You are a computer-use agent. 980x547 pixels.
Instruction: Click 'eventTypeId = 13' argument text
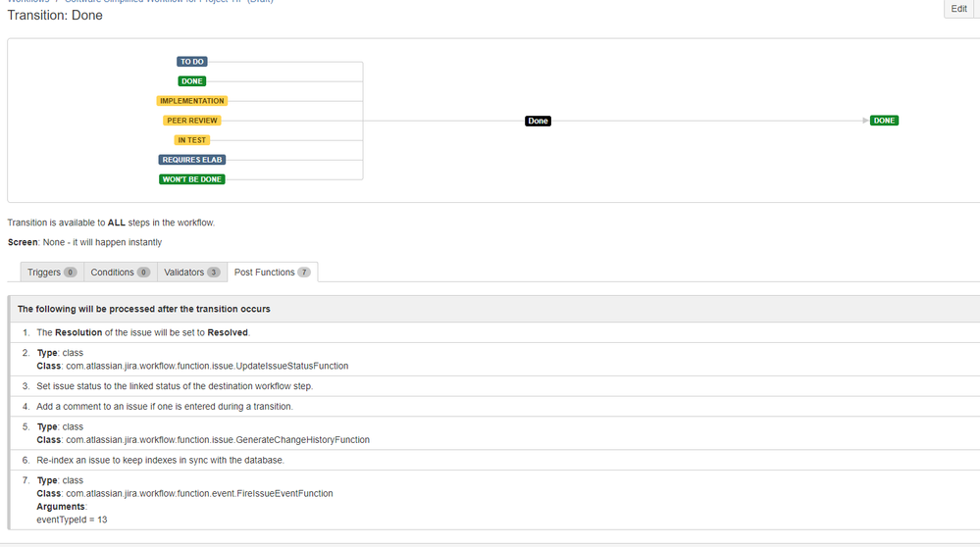(x=72, y=520)
